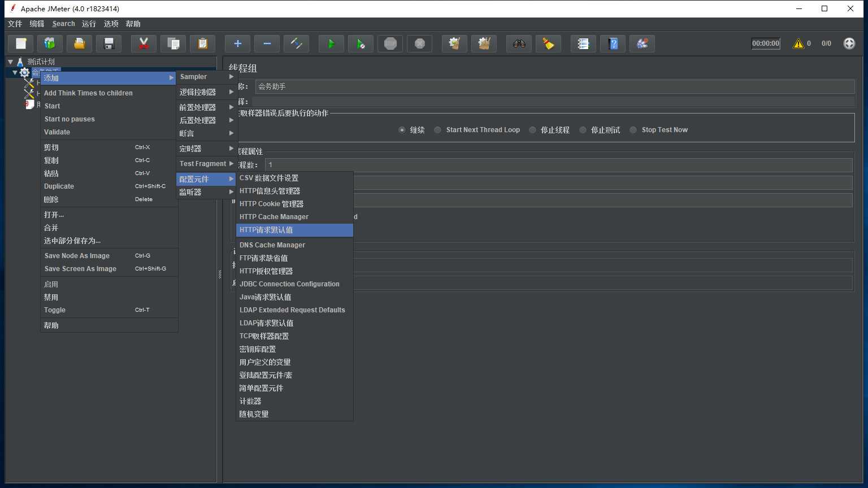
Task: Select Stop Test Now radio button
Action: [x=633, y=130]
